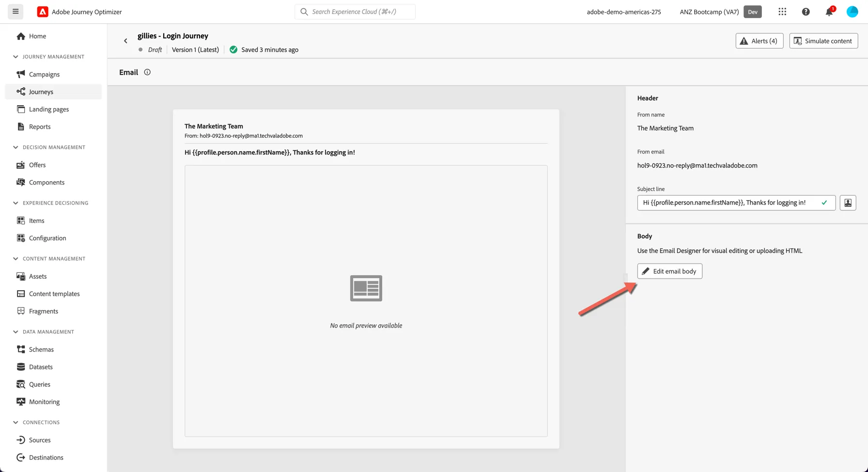868x472 pixels.
Task: Open Home in the sidebar
Action: pos(53,36)
